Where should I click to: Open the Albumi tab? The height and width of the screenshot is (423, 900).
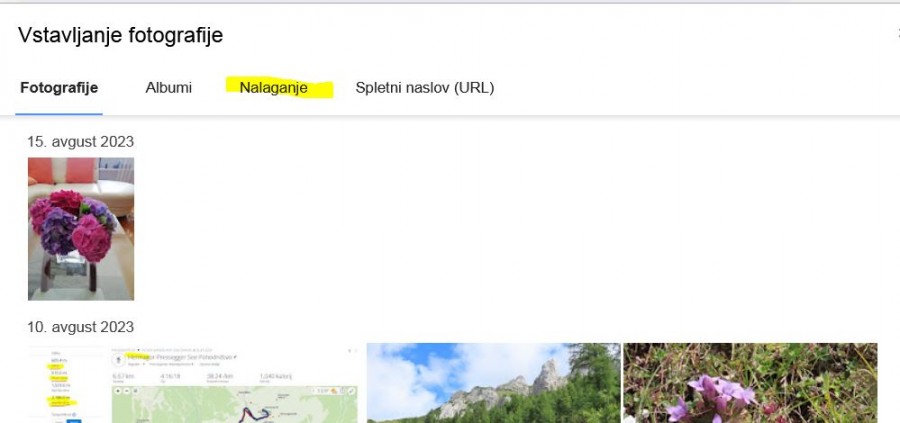[168, 88]
